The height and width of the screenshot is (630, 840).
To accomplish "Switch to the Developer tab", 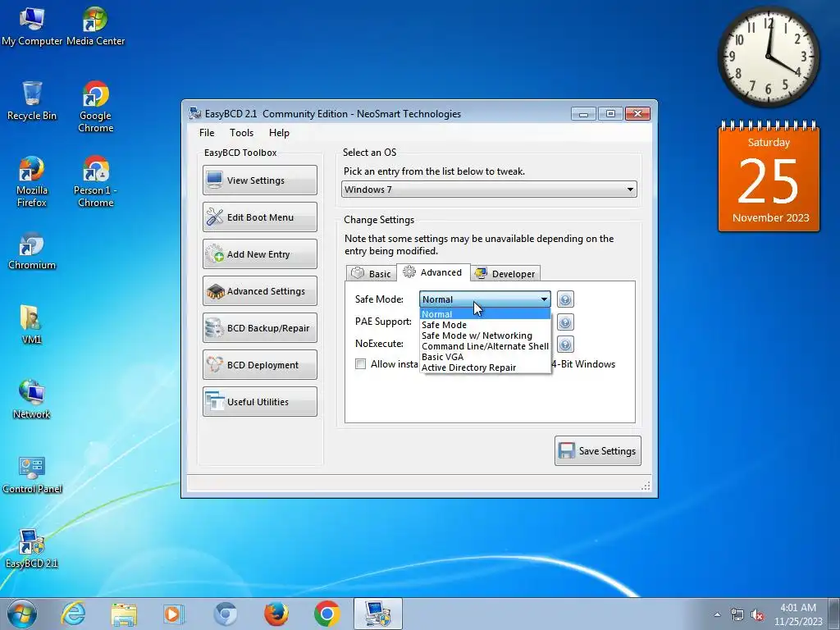I will click(505, 274).
